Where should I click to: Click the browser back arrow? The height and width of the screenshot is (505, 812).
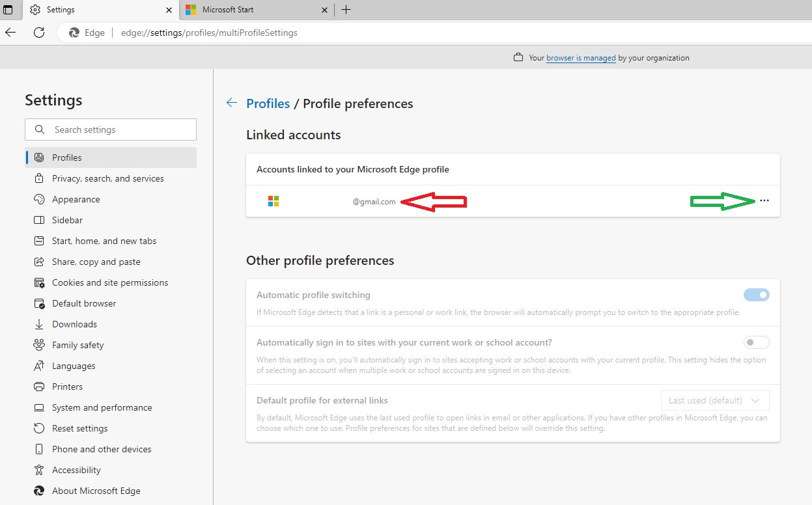10,33
